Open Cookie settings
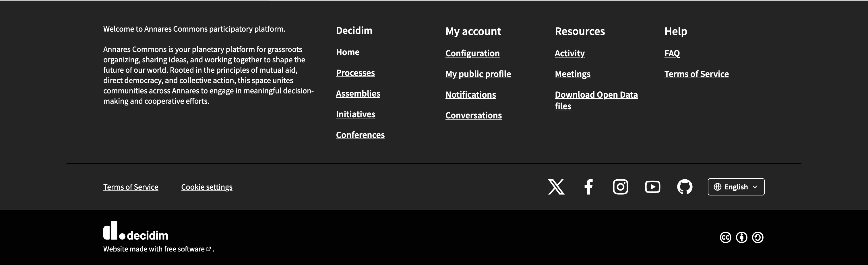 click(x=207, y=187)
